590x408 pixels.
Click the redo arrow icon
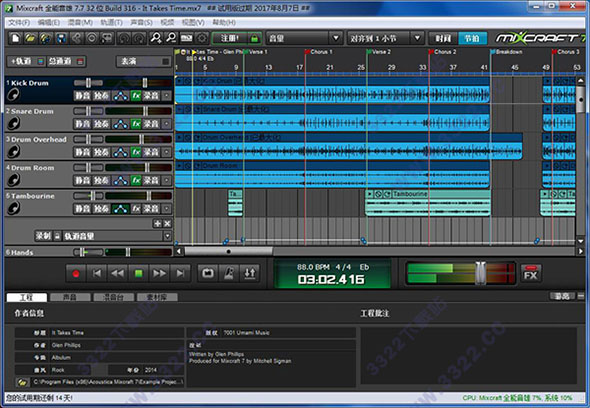139,38
